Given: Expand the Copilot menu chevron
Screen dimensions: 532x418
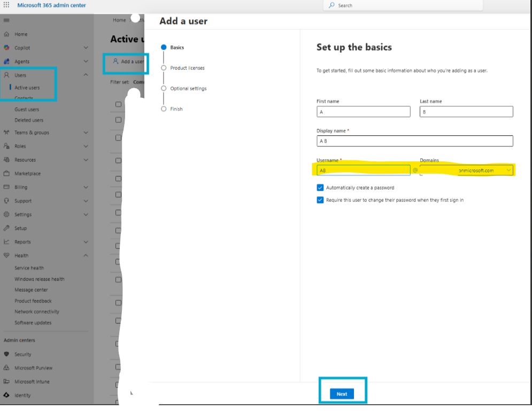Looking at the screenshot, I should pos(86,48).
